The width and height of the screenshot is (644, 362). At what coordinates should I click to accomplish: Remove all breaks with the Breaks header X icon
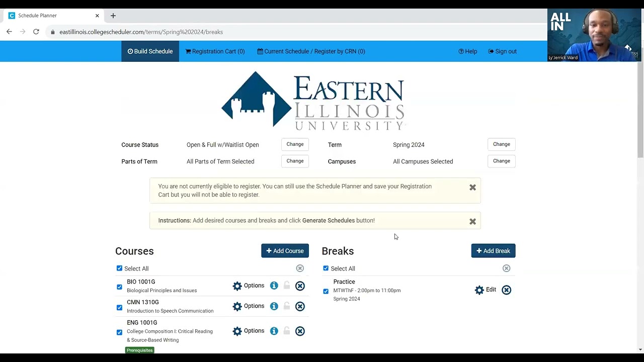506,268
